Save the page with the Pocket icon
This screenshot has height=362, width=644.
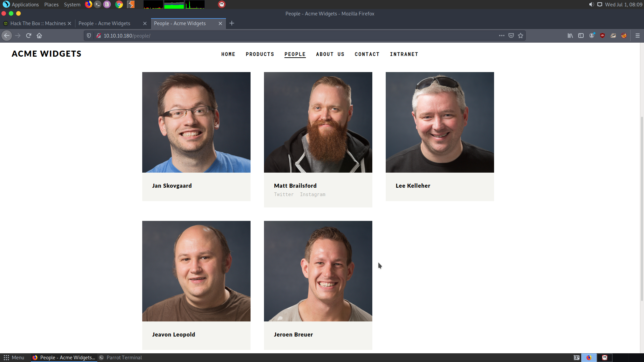pos(511,36)
